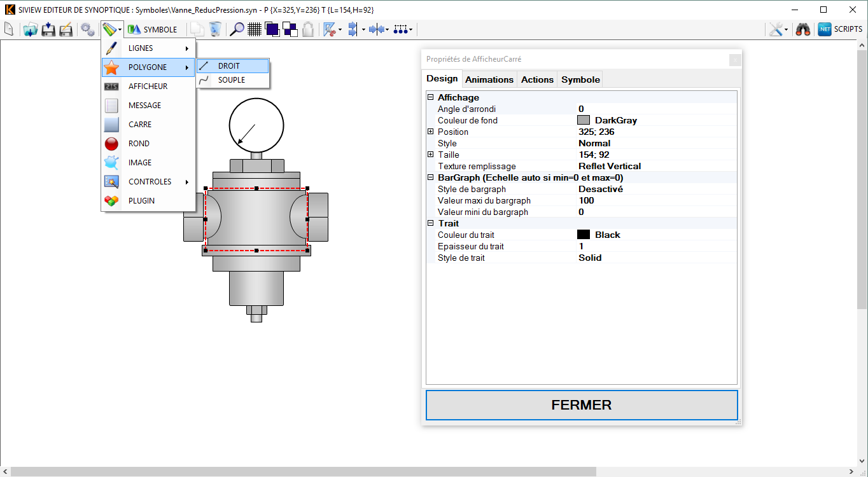Viewport: 868px width, 477px height.
Task: Open the selection scissors dropdown arrow
Action: [x=340, y=29]
